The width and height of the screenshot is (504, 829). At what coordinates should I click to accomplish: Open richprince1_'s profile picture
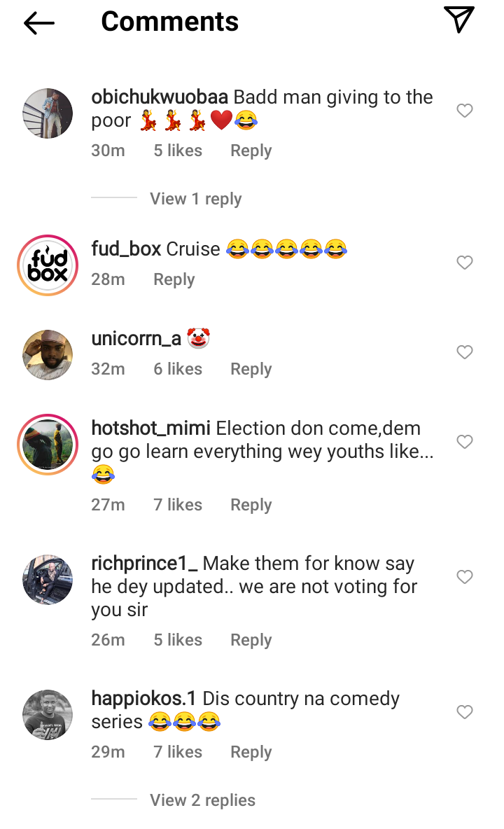tap(48, 580)
